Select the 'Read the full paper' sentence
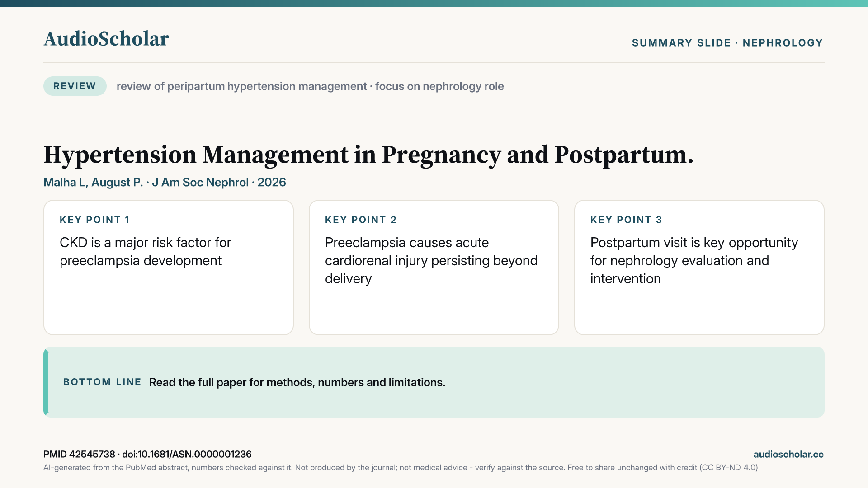Viewport: 868px width, 488px height. coord(297,382)
